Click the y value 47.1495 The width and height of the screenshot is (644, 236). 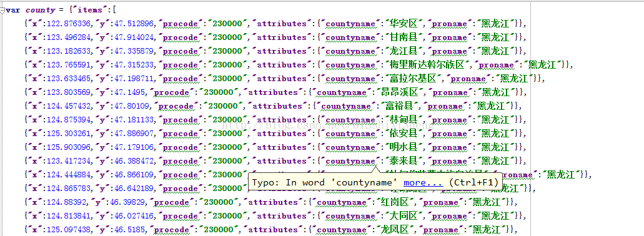coord(129,92)
